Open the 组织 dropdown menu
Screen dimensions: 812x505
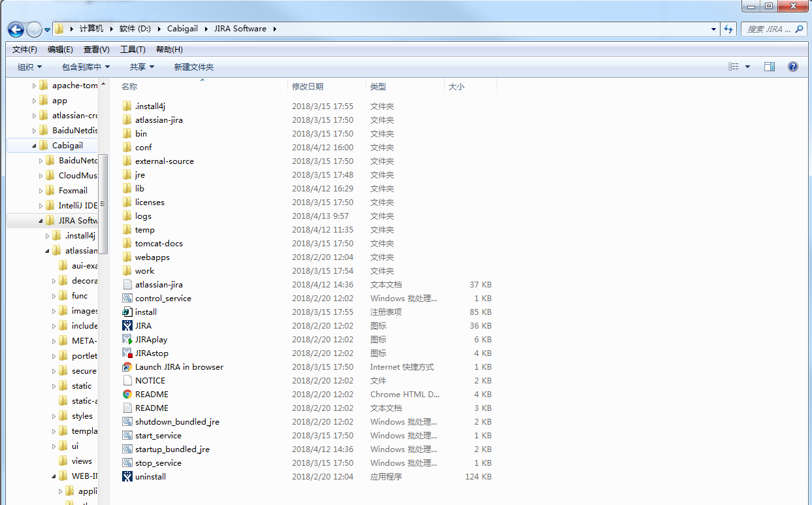[x=29, y=67]
